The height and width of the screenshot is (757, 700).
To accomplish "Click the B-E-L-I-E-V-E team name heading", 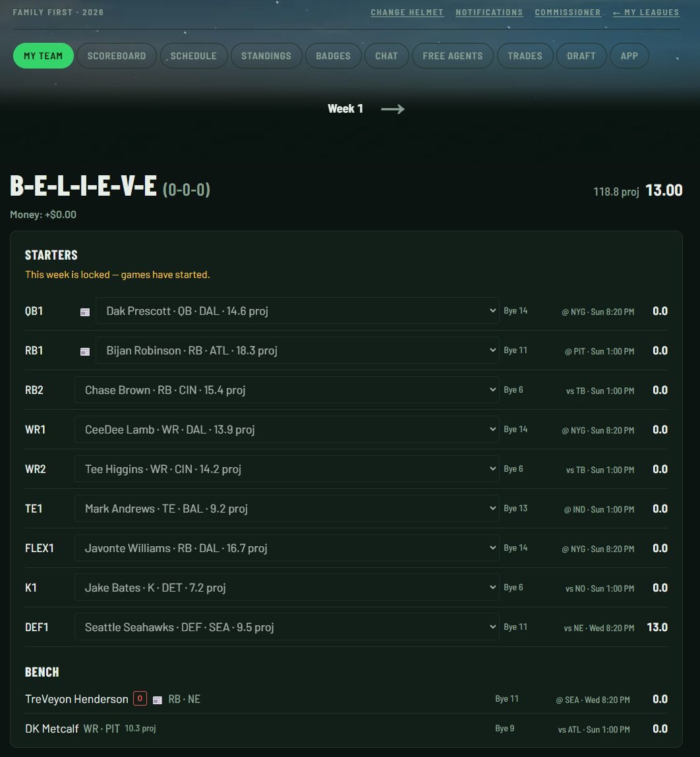I will coord(83,186).
